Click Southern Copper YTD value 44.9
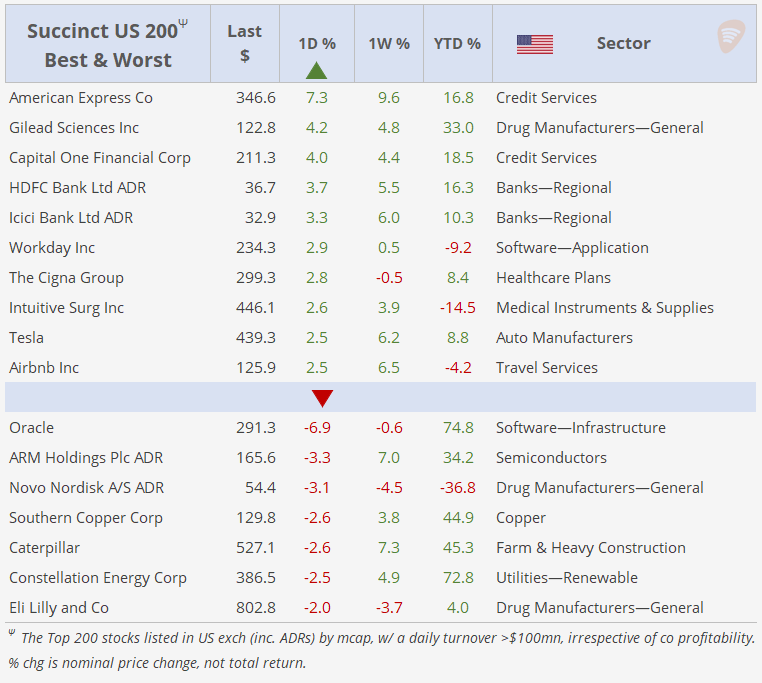 (458, 518)
